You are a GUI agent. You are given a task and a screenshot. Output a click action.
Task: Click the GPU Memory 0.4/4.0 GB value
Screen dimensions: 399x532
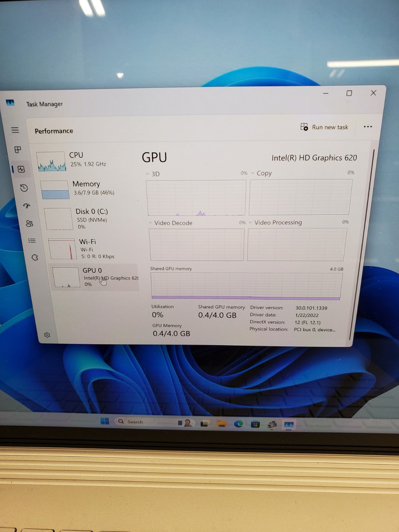pos(171,333)
